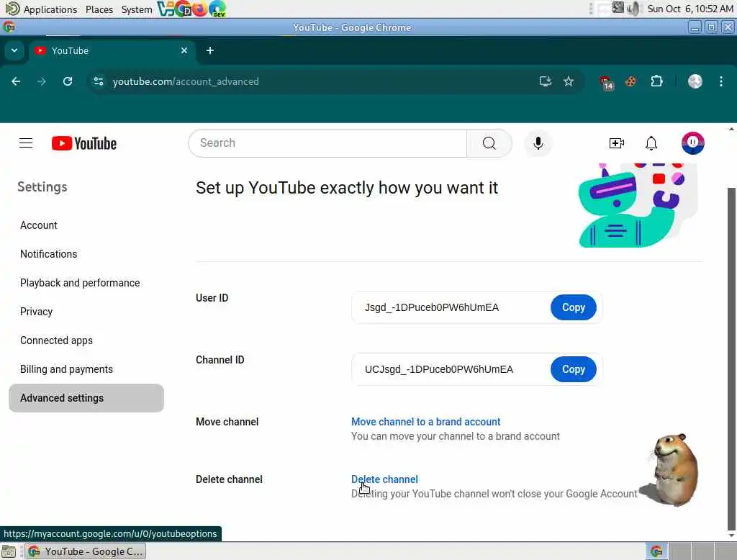The width and height of the screenshot is (737, 560).
Task: Open Billing and payments settings
Action: click(x=66, y=369)
